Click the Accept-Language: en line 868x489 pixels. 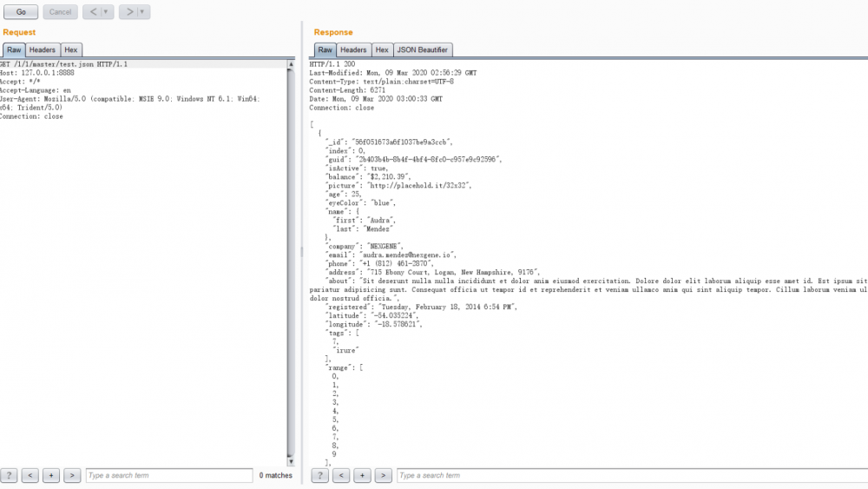pos(36,90)
